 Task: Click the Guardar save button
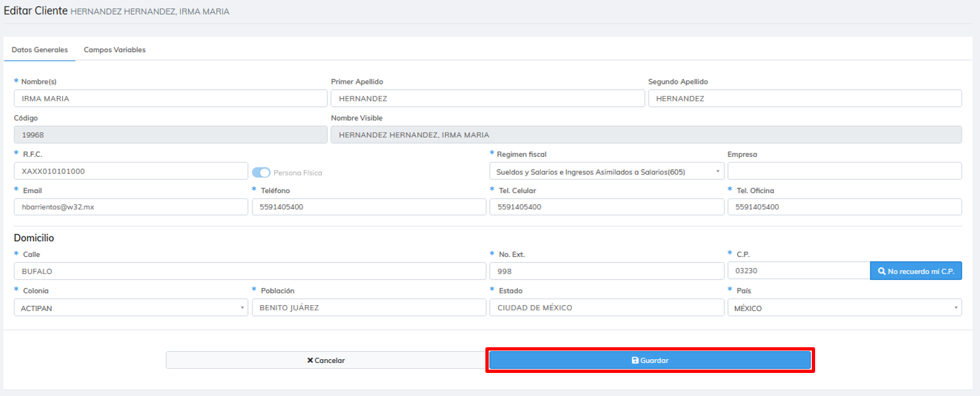[650, 360]
